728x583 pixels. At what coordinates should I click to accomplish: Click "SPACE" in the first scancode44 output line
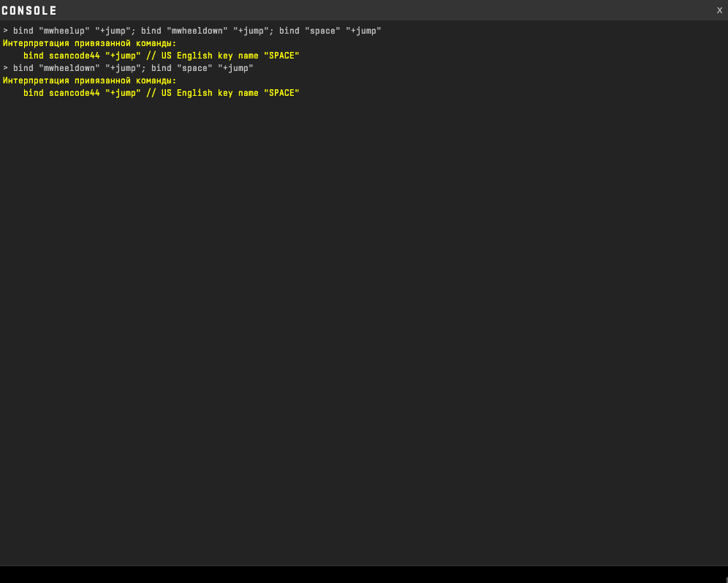coord(281,56)
